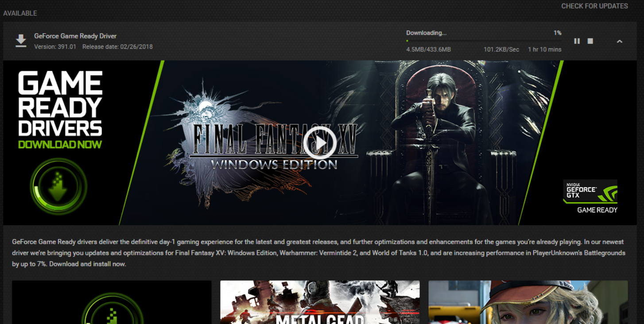Image resolution: width=644 pixels, height=324 pixels.
Task: Pause the driver download
Action: pos(577,41)
